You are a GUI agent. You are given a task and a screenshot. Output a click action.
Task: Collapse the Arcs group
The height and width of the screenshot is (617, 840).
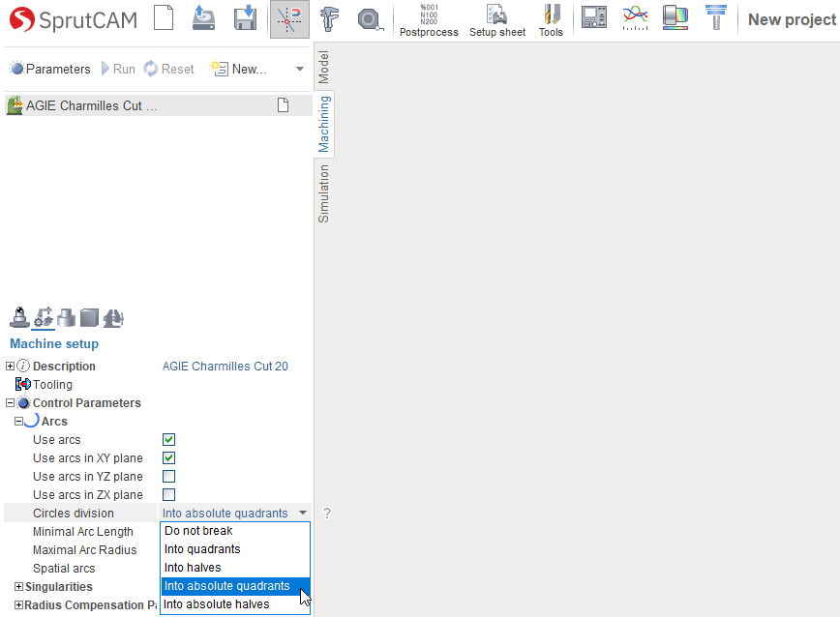[18, 421]
